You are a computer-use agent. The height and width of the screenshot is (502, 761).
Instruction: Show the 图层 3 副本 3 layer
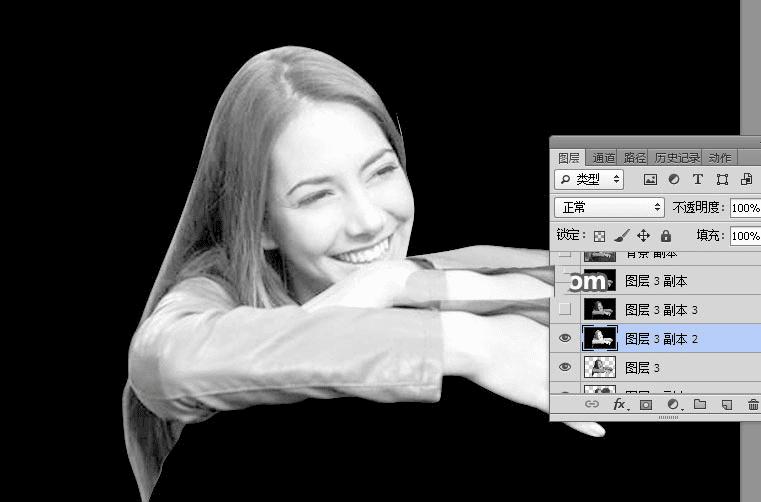(x=565, y=309)
